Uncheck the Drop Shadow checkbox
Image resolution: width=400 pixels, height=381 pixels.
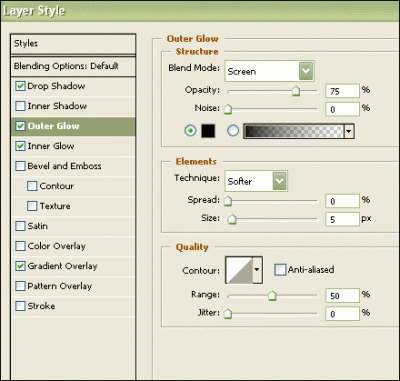pyautogui.click(x=20, y=86)
